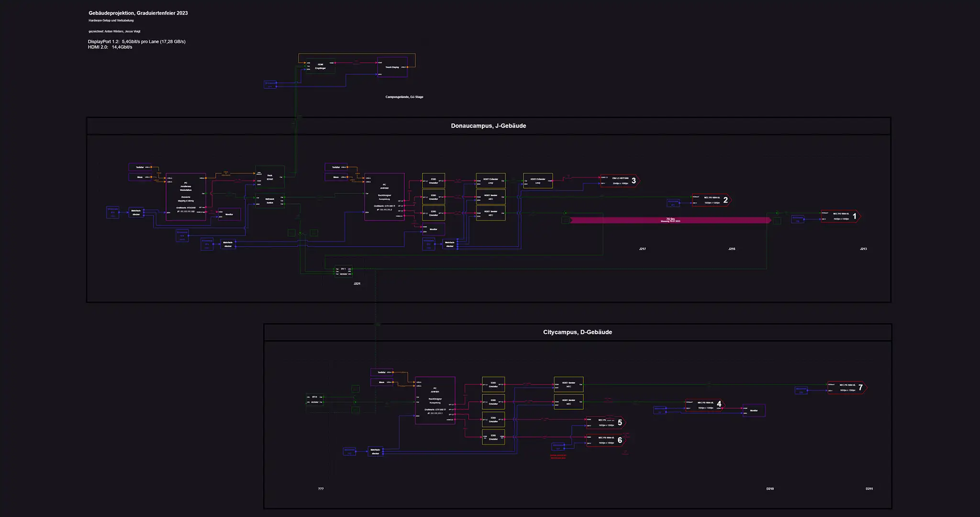Select NEC projector node number 7
980x517 pixels.
tap(846, 387)
